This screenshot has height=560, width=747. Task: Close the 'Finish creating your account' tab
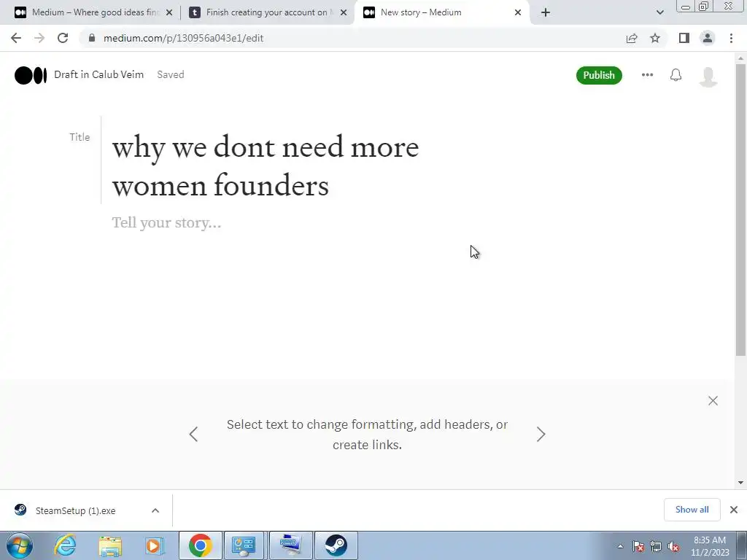pos(343,13)
